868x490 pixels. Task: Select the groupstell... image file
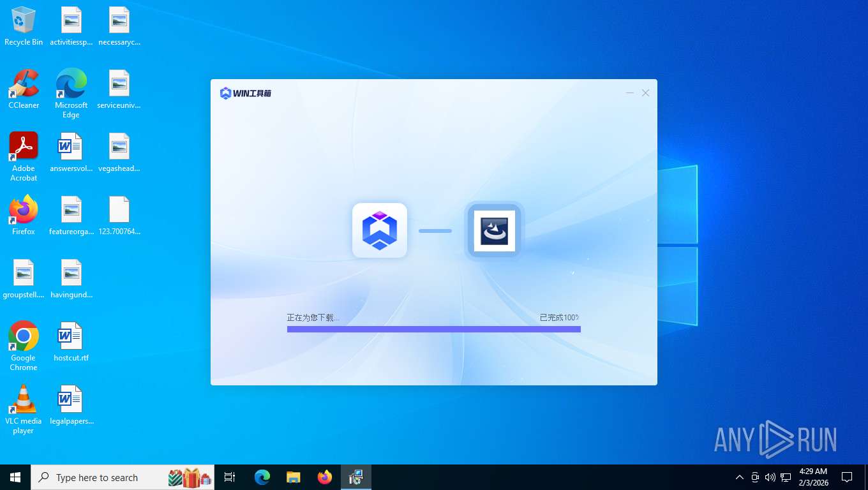(24, 279)
